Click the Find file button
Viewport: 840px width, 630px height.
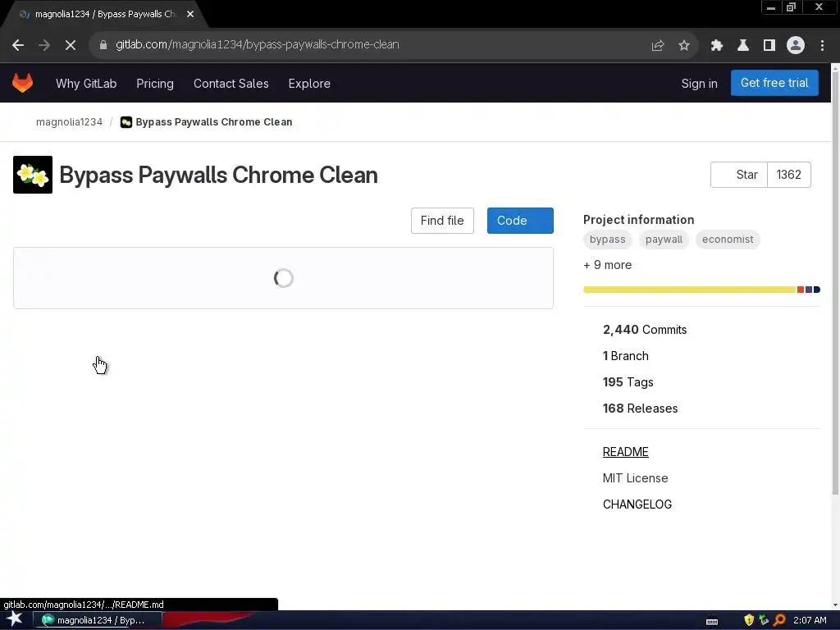click(x=442, y=221)
